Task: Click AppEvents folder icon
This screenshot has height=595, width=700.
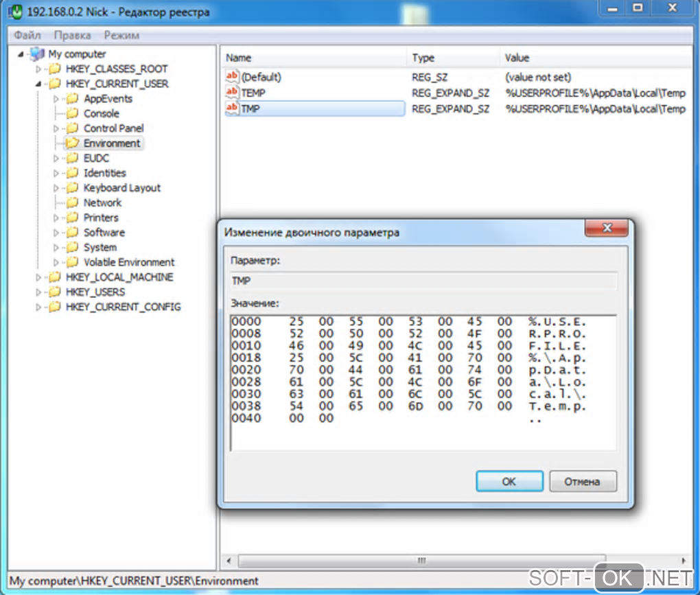Action: (72, 98)
